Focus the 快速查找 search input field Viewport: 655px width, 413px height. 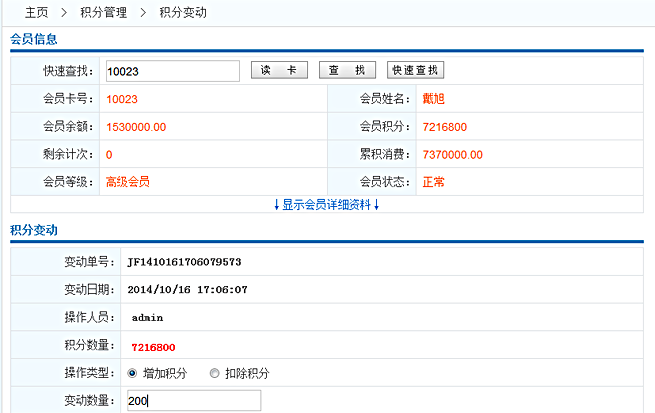coord(171,71)
